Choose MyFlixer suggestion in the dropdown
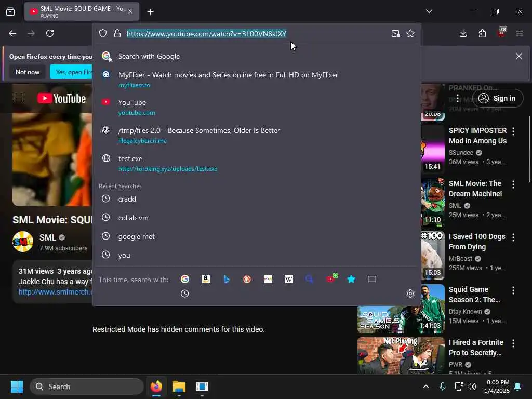Screen dimensions: 532x399 257,79
